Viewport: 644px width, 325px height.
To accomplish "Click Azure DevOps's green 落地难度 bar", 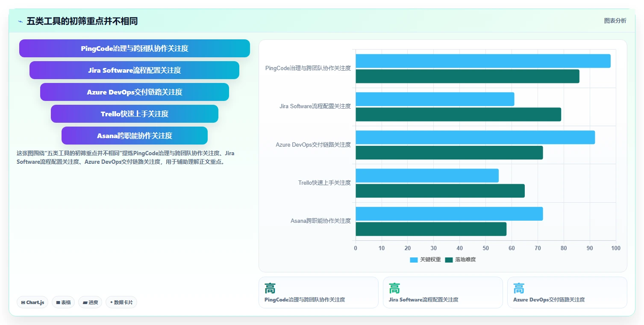I will [449, 153].
